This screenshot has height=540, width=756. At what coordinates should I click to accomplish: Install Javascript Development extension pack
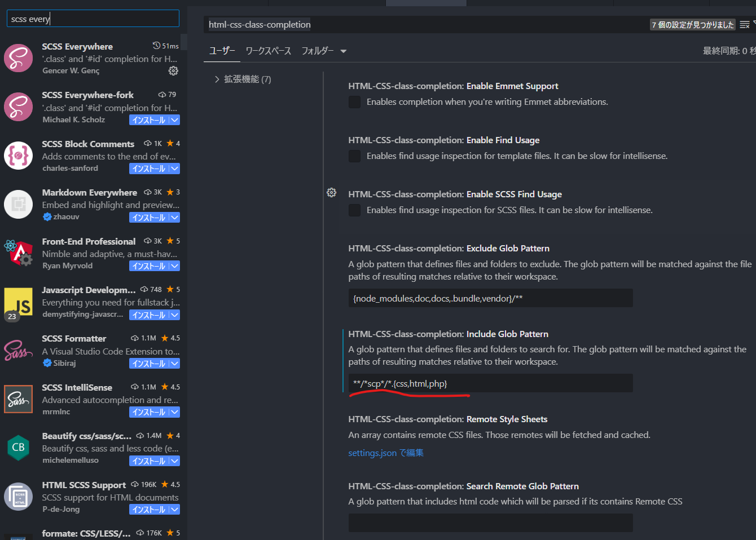149,315
